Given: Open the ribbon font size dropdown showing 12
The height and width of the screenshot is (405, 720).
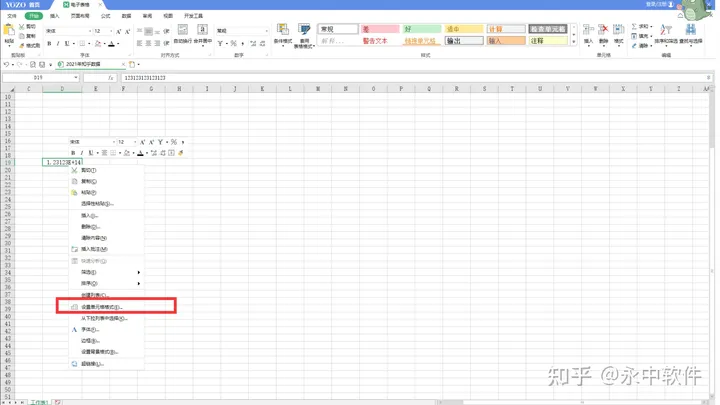Looking at the screenshot, I should pos(111,31).
